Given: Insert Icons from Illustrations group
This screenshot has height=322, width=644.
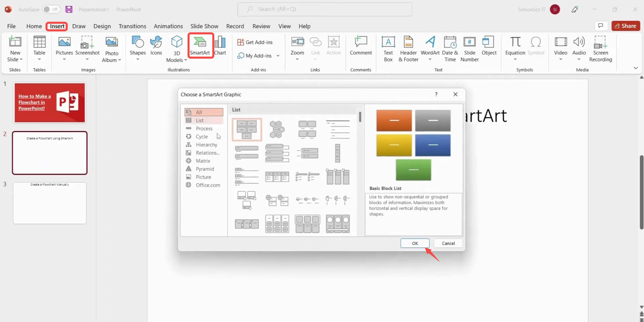Looking at the screenshot, I should [x=156, y=45].
